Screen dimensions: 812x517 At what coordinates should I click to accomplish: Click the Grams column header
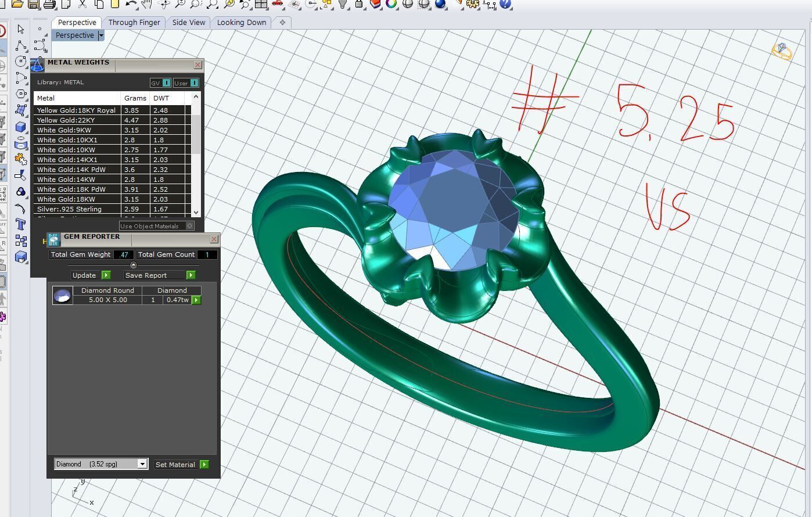point(135,98)
